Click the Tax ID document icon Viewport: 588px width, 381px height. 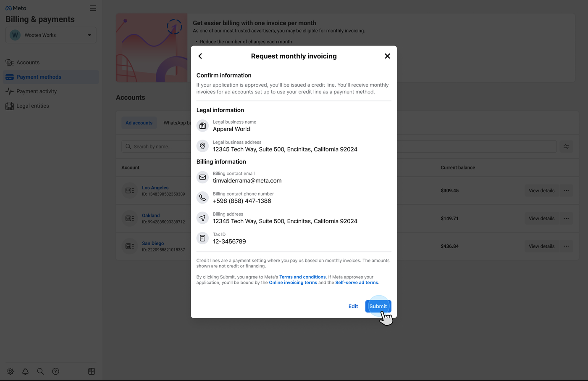(202, 238)
